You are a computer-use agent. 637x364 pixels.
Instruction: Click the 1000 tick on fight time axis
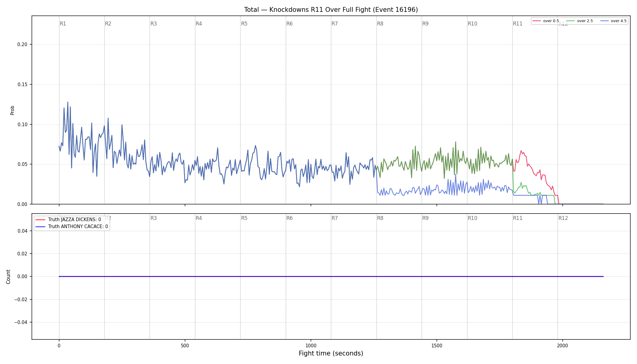coord(311,345)
